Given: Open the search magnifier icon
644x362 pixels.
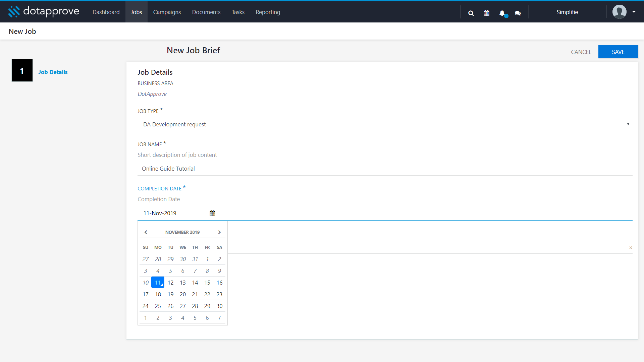Looking at the screenshot, I should tap(471, 13).
